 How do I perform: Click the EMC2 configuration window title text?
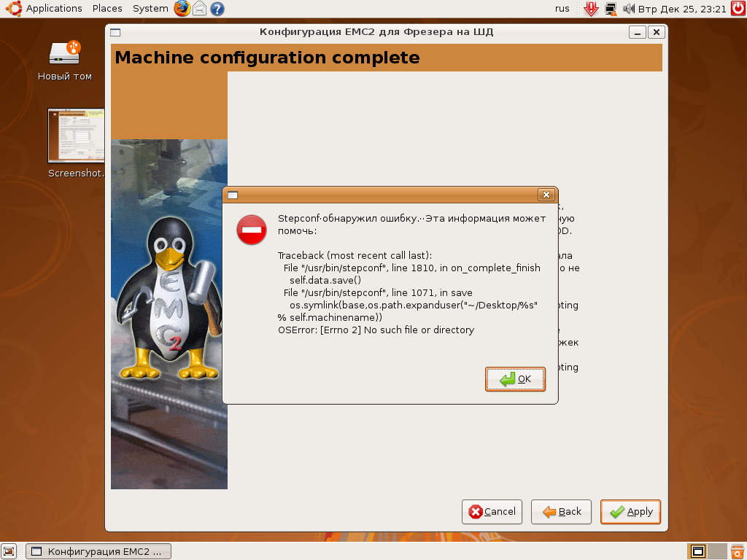click(376, 32)
